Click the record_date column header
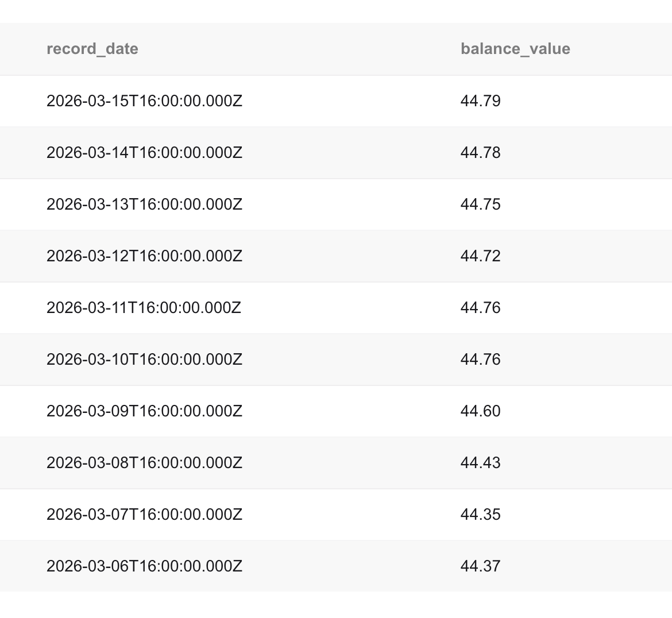 pyautogui.click(x=92, y=49)
